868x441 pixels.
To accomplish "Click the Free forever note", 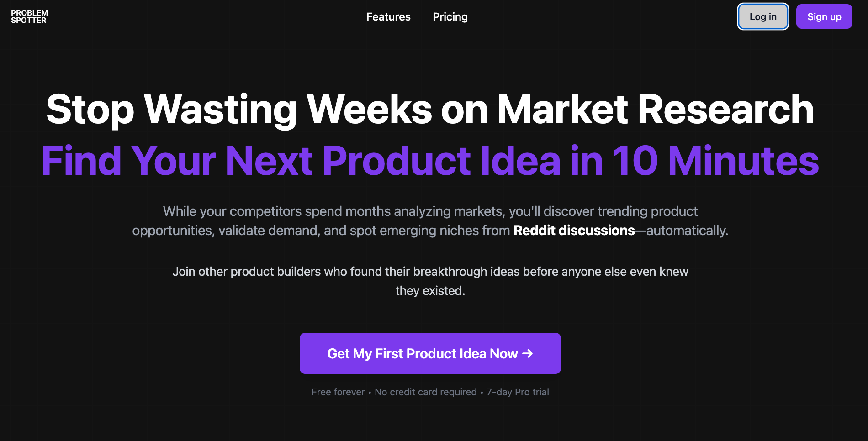I will 338,392.
